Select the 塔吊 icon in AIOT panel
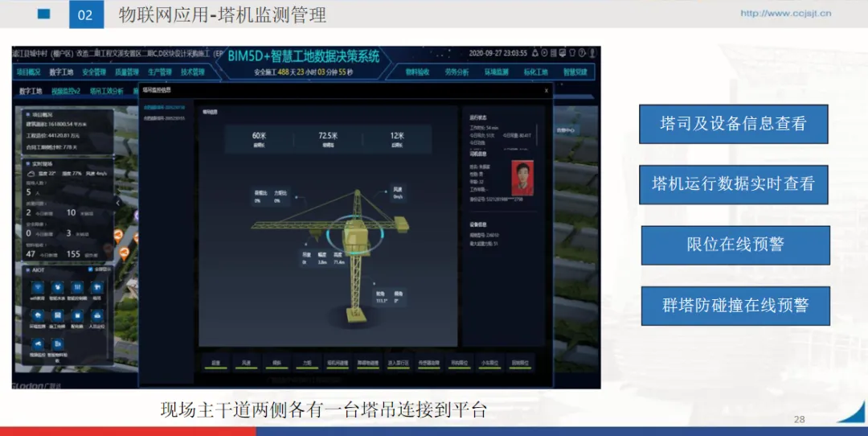 pos(97,287)
